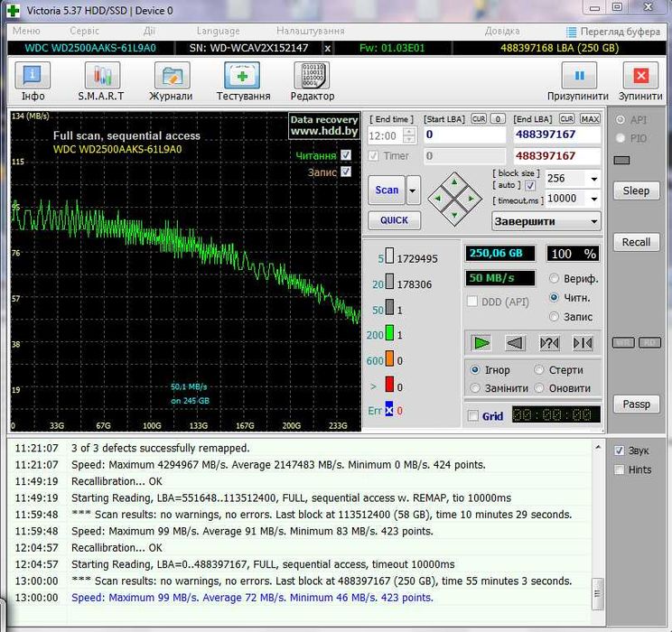Image resolution: width=672 pixels, height=632 pixels.
Task: Expand the block size dropdown
Action: (x=593, y=179)
